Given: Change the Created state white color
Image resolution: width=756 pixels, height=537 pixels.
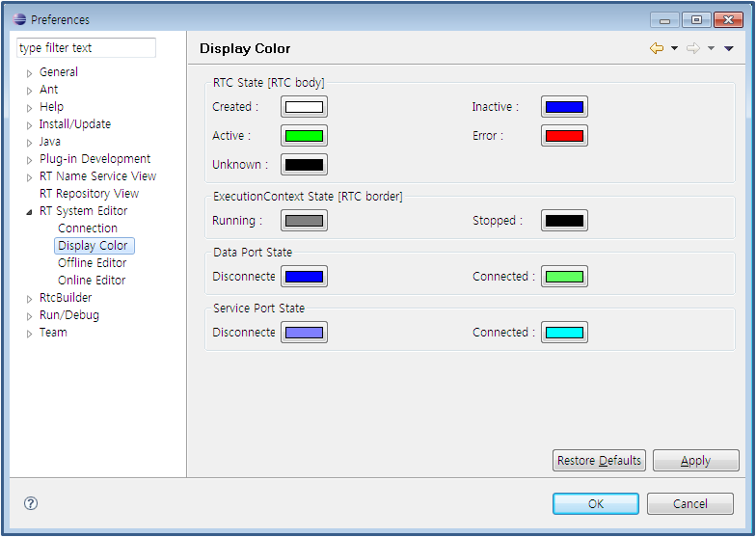Looking at the screenshot, I should pyautogui.click(x=304, y=107).
